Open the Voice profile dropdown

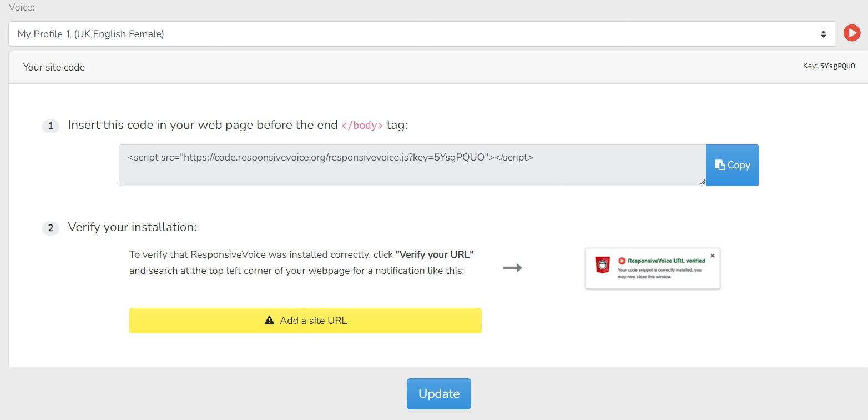[x=421, y=34]
